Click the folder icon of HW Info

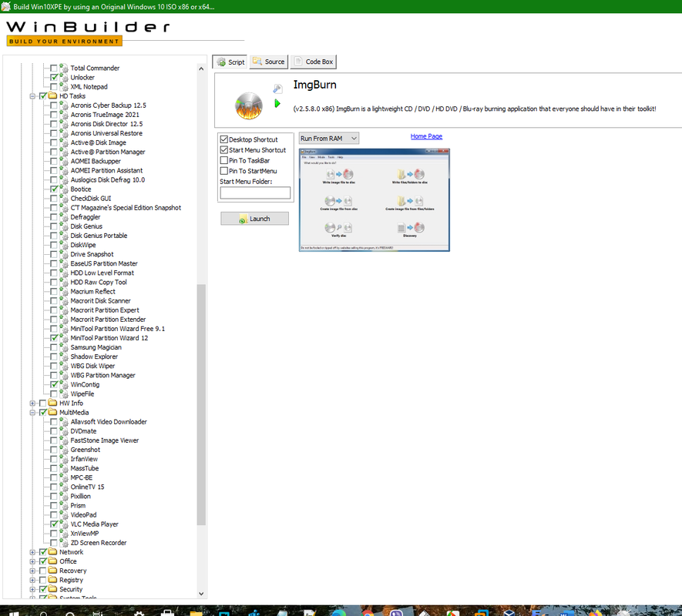tap(52, 403)
